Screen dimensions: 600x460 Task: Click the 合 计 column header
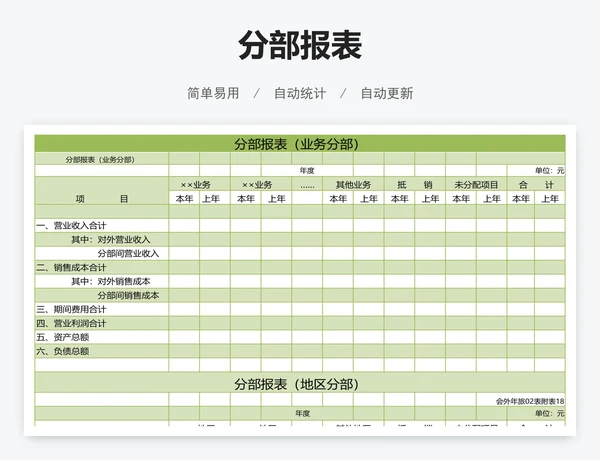click(536, 184)
